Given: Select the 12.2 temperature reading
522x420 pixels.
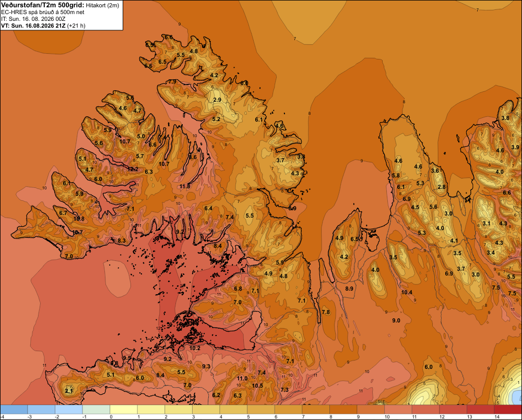Looking at the screenshot, I should (133, 169).
